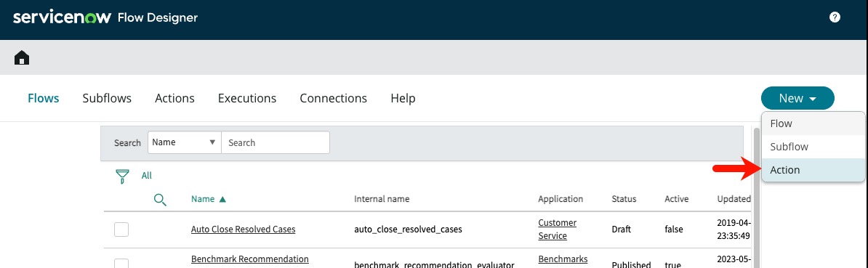Viewport: 868px width, 268px height.
Task: Click the vertical list scrollbar
Action: click(x=756, y=198)
